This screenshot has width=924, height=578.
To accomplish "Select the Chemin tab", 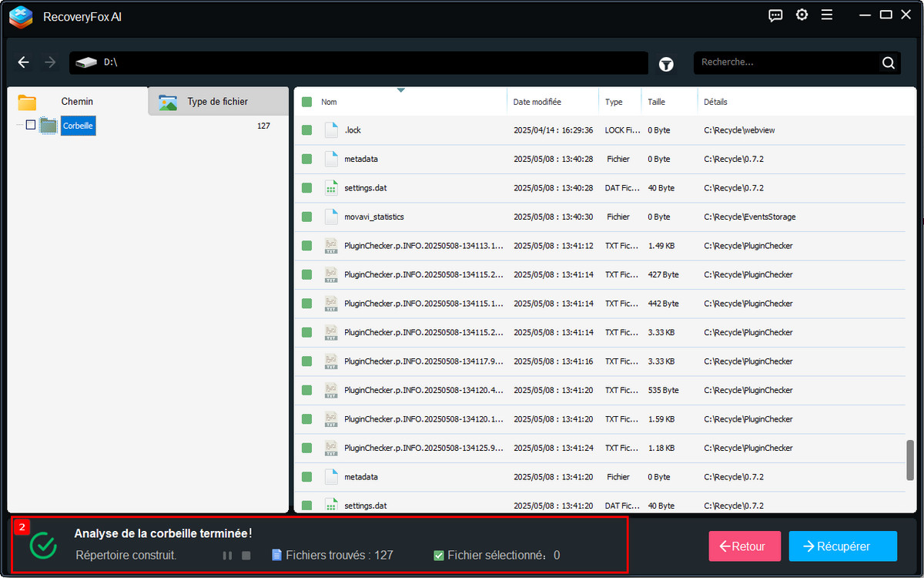I will click(77, 102).
